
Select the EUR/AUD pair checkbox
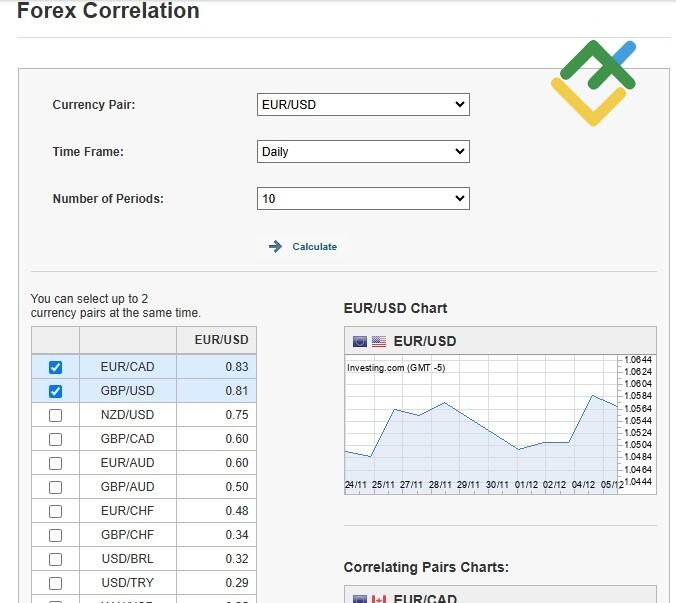55,463
